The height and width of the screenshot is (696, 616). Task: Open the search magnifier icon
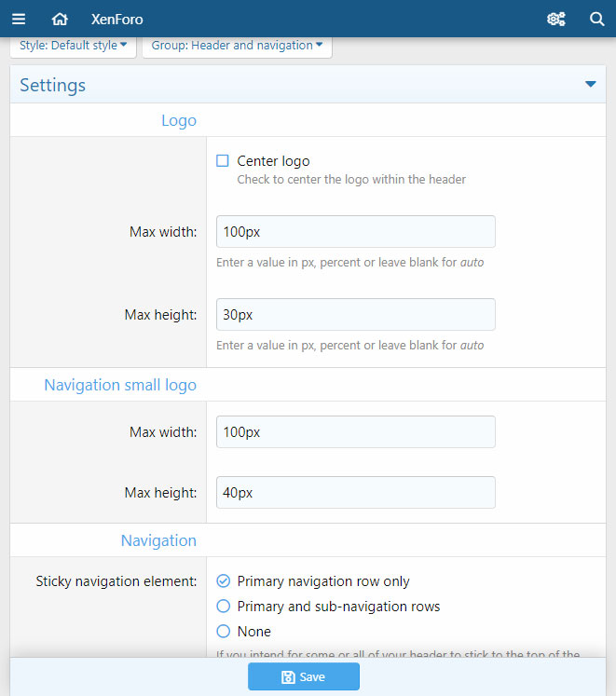(597, 19)
